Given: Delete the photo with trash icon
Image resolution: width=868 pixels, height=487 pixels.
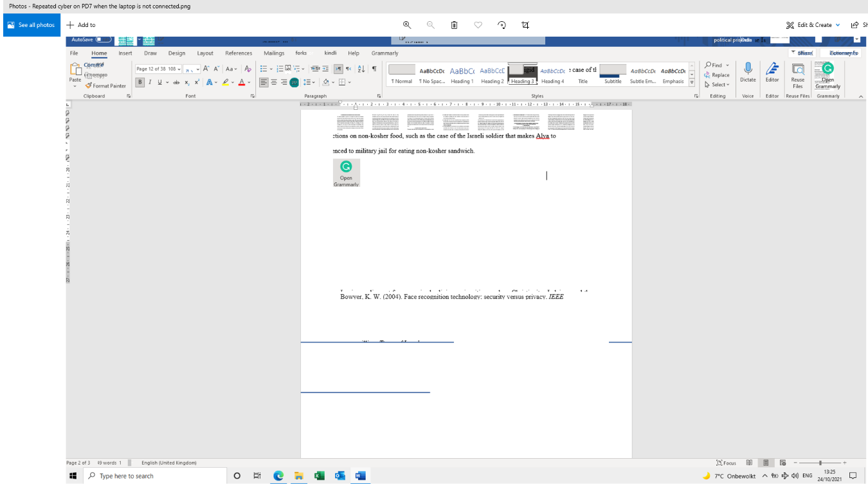Looking at the screenshot, I should tap(454, 25).
